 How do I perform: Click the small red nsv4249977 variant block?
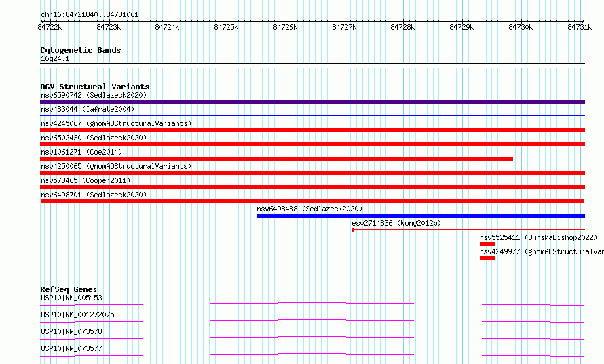point(487,258)
